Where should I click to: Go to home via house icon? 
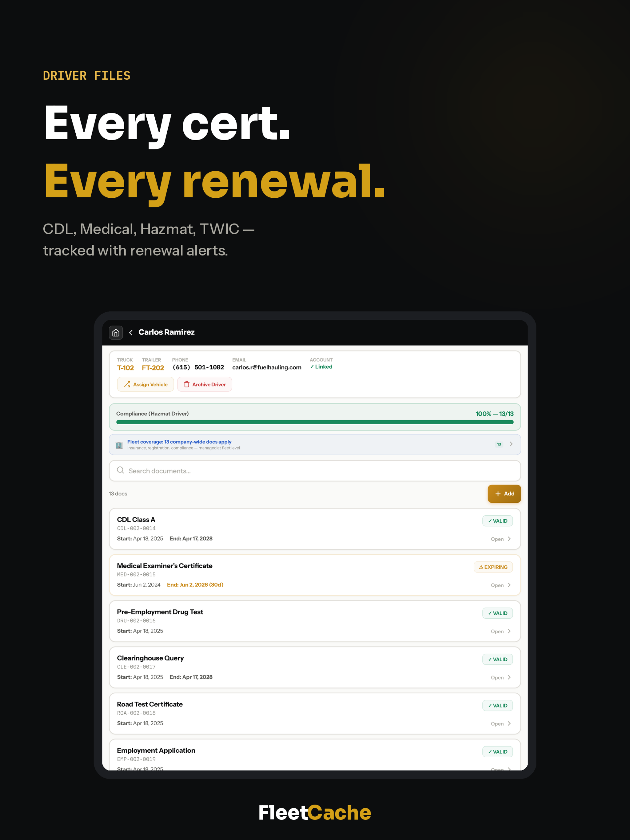coord(116,333)
